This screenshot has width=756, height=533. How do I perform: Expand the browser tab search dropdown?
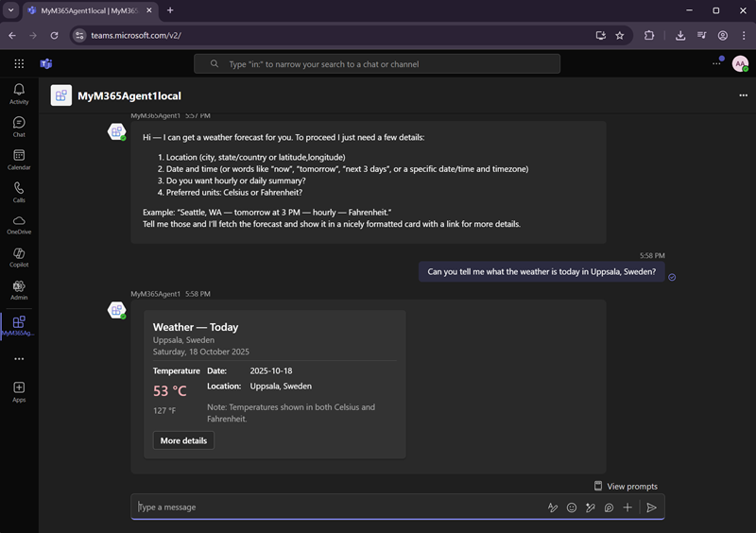pyautogui.click(x=9, y=10)
